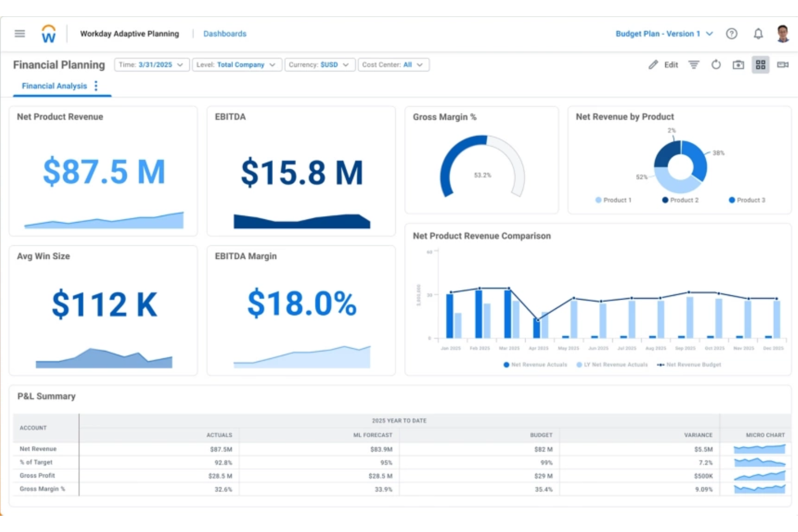Start presentation mode icon
798x532 pixels.
tap(783, 65)
